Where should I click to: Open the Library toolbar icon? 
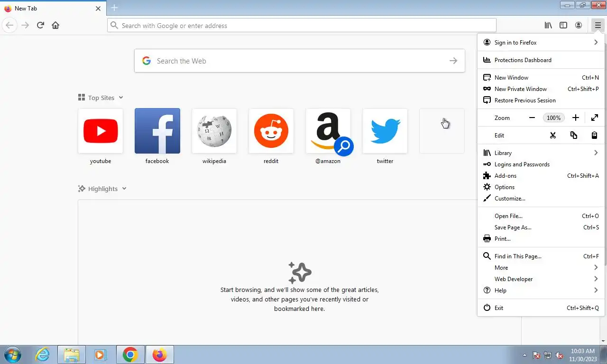(x=548, y=25)
